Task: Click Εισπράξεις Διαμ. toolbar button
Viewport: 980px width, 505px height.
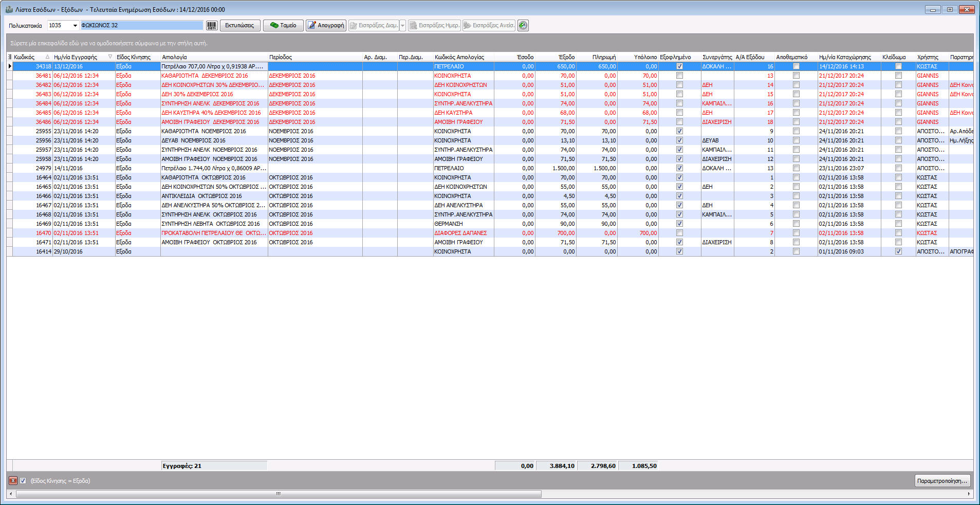Action: point(374,25)
